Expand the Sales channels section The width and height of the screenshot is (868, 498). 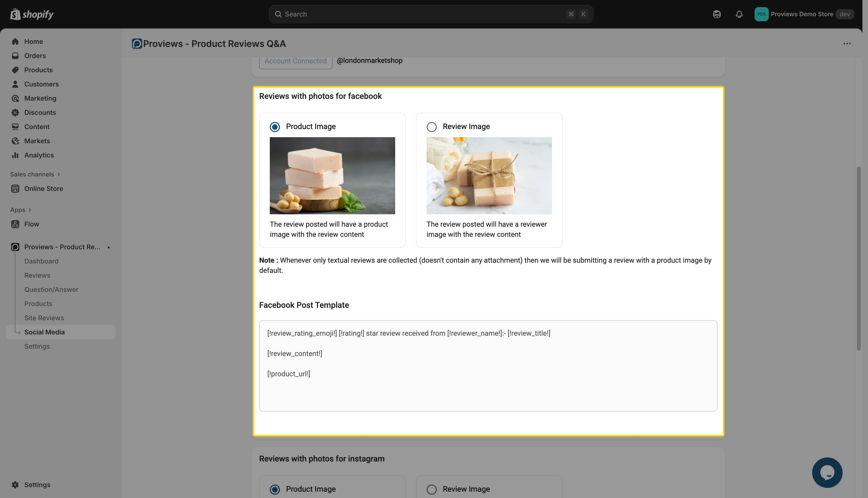pyautogui.click(x=59, y=174)
